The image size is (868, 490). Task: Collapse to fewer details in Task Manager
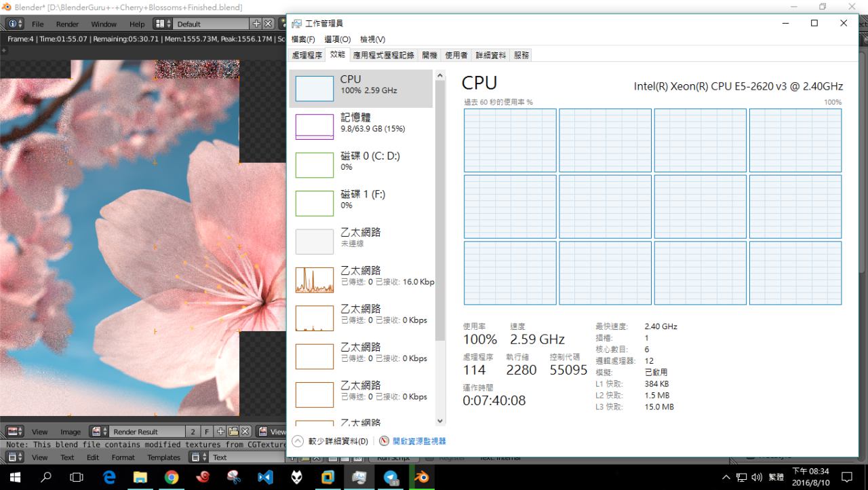click(x=331, y=441)
